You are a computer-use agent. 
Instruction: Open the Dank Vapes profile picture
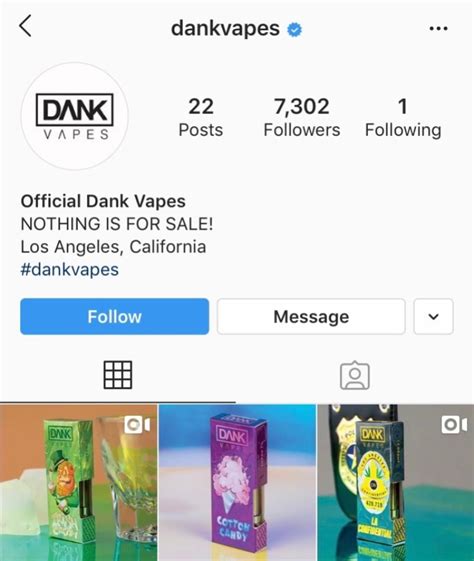click(75, 116)
